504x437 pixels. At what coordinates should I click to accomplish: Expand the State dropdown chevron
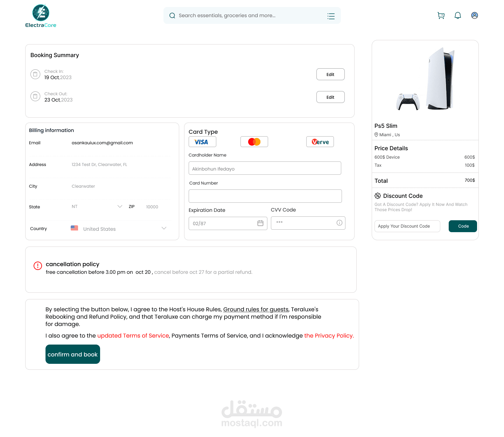coord(120,207)
